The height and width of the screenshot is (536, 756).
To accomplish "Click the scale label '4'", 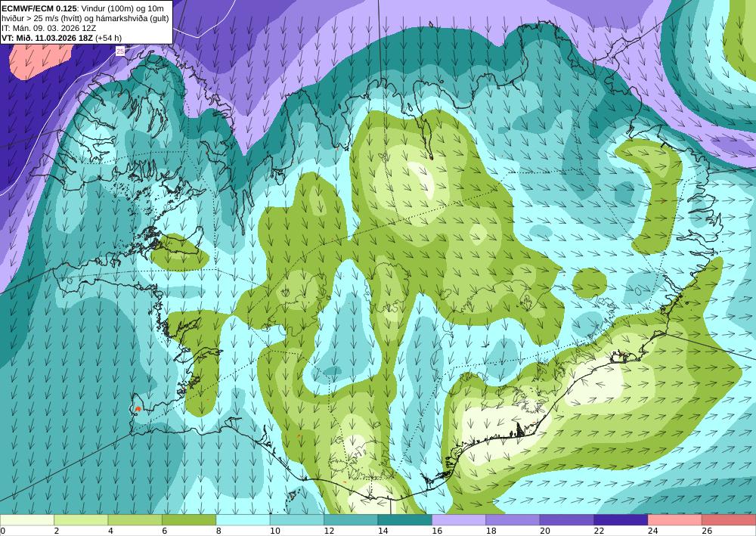I will pos(110,531).
